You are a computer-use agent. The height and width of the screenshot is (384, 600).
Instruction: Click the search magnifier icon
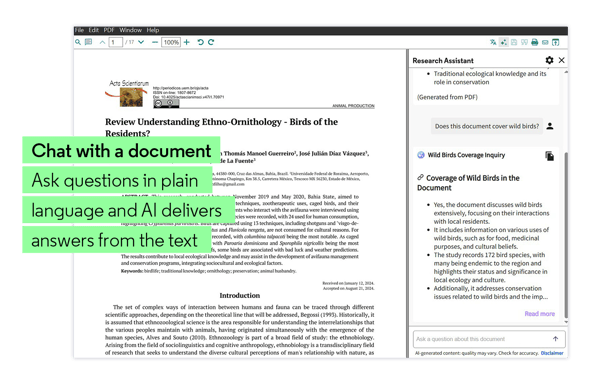coord(78,42)
